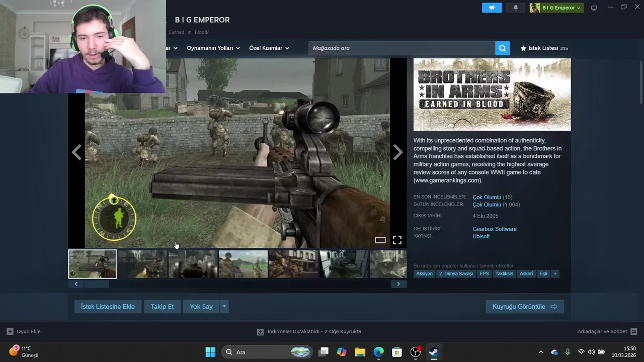Launch Microsoft Edge from taskbar

click(x=378, y=352)
